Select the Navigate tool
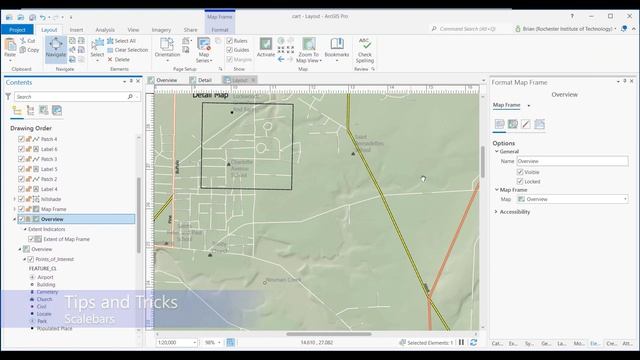Image resolution: width=640 pixels, height=360 pixels. coord(56,48)
